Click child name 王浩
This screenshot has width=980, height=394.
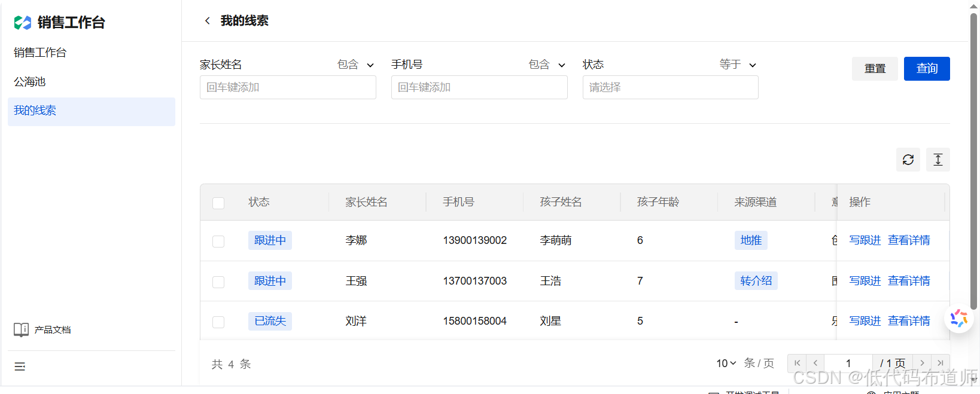coord(550,281)
